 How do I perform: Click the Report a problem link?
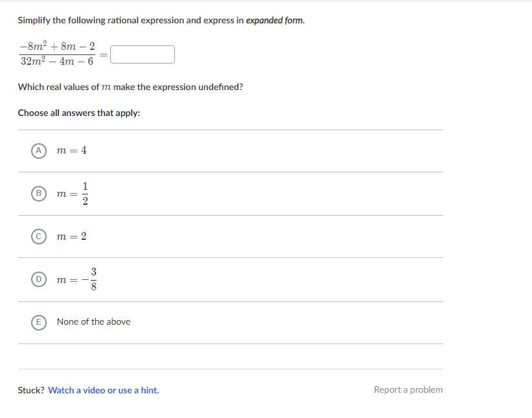[x=408, y=390]
